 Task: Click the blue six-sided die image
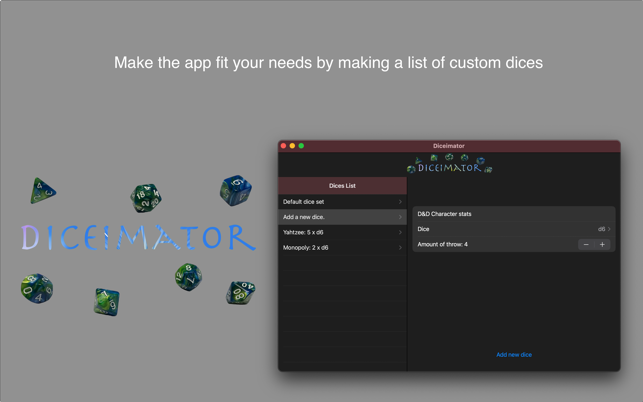pos(235,190)
